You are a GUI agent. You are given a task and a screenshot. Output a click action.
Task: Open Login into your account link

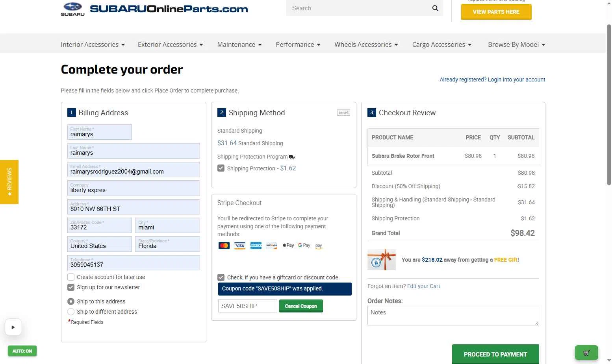pyautogui.click(x=516, y=79)
